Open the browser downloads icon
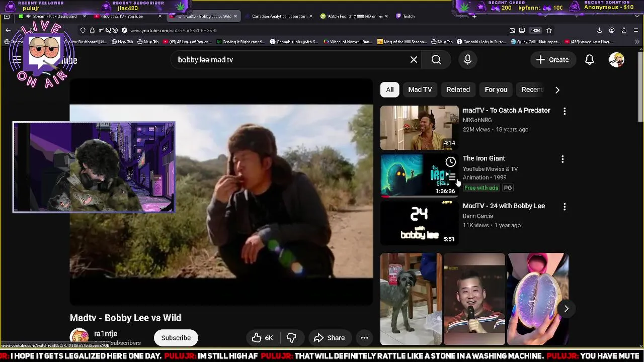This screenshot has height=362, width=644. pyautogui.click(x=599, y=30)
